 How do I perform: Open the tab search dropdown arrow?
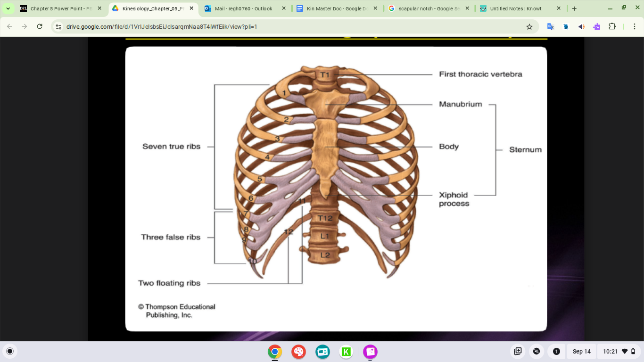pos(8,8)
